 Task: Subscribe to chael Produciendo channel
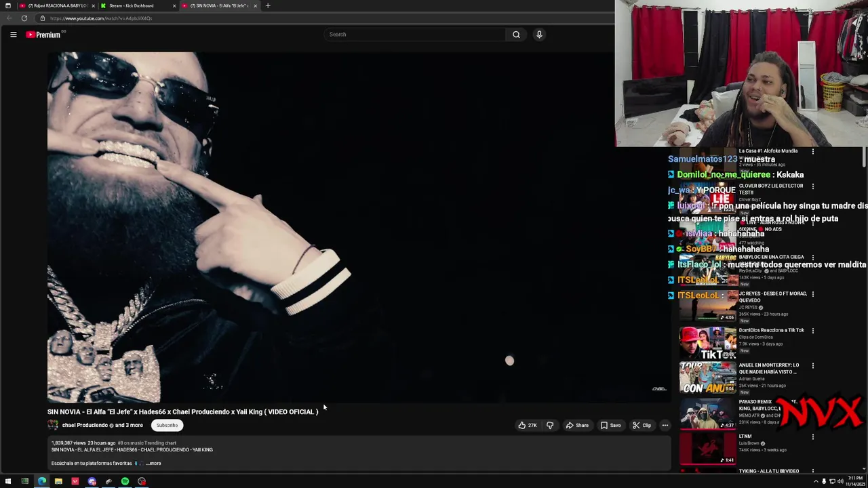(x=167, y=426)
